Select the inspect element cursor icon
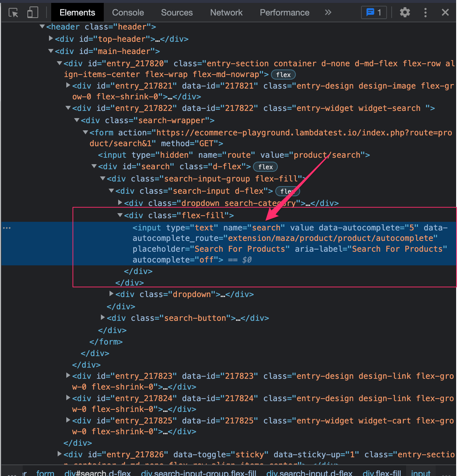Image resolution: width=472 pixels, height=476 pixels. coord(13,12)
